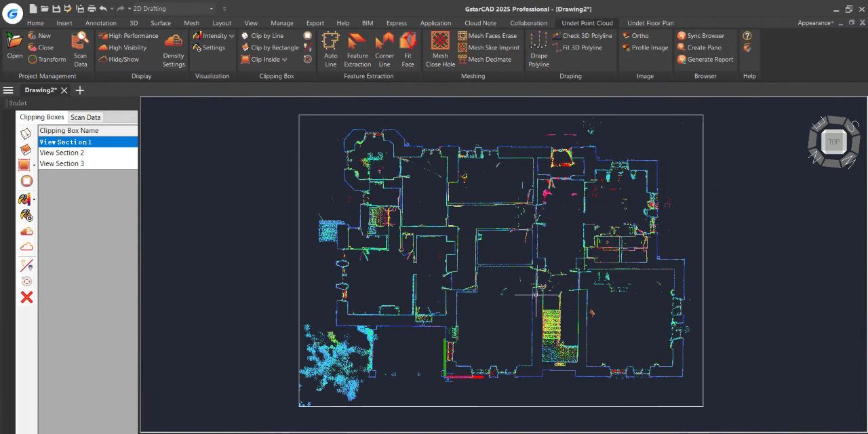This screenshot has height=434, width=868.
Task: Click the GstarCAD application logo button
Action: [x=12, y=14]
